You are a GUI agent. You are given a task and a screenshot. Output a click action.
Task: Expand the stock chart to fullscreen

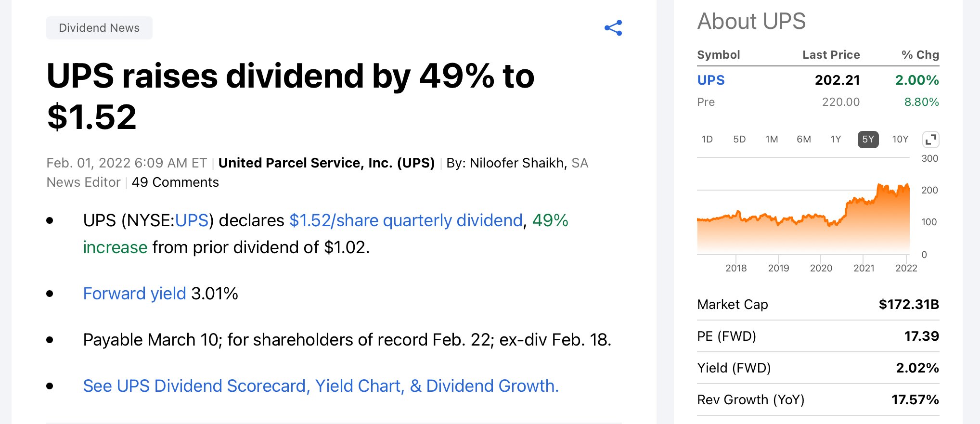click(x=930, y=140)
